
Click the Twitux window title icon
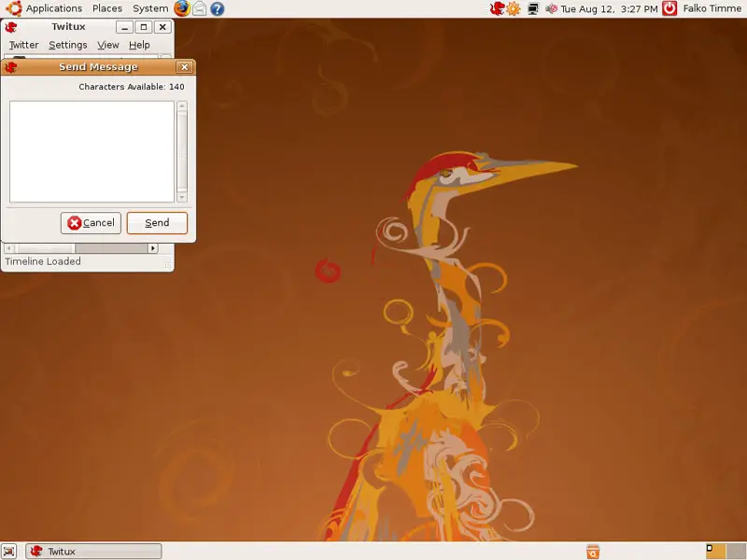[10, 27]
